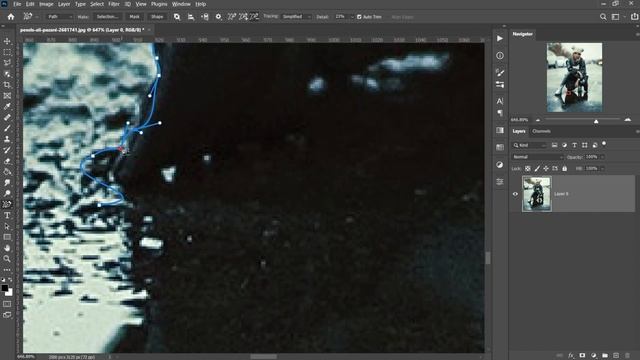Screen dimensions: 640x360
Task: Toggle Quick Mask mode
Action: pyautogui.click(x=7, y=304)
